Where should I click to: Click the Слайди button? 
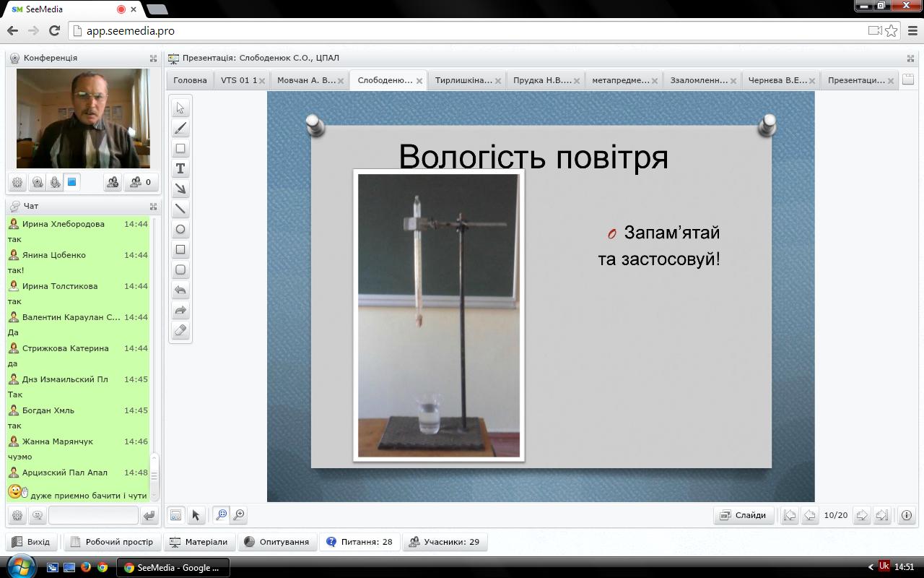pos(744,515)
